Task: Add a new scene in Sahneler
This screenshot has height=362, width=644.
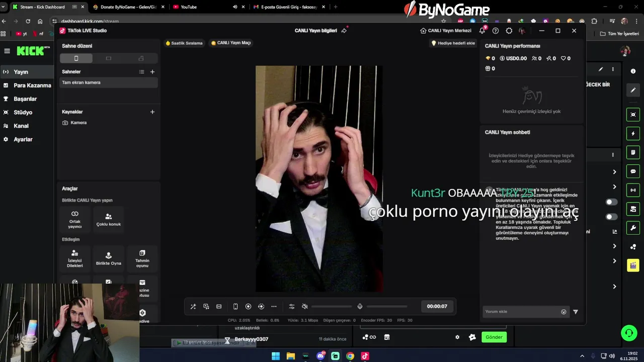Action: (152, 72)
